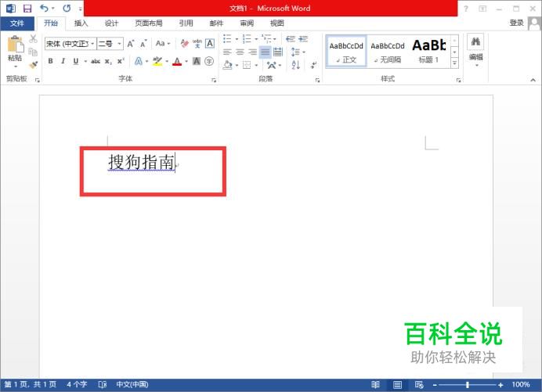
Task: Switch to the 引用 References tab
Action: (x=186, y=23)
